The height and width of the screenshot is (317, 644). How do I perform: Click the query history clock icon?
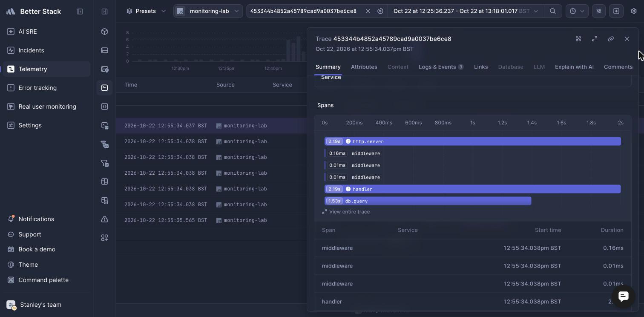pyautogui.click(x=380, y=11)
